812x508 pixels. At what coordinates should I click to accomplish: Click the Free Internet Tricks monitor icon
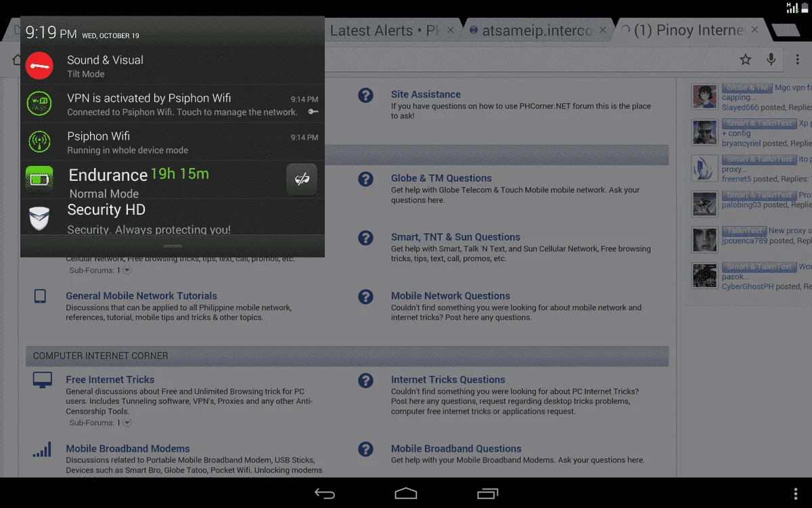tap(43, 380)
